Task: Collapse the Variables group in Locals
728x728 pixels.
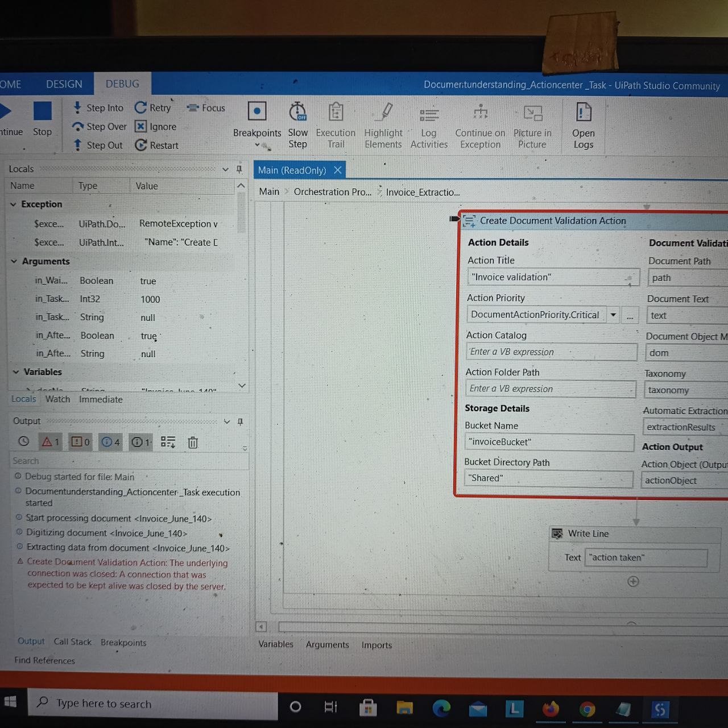Action: [16, 371]
